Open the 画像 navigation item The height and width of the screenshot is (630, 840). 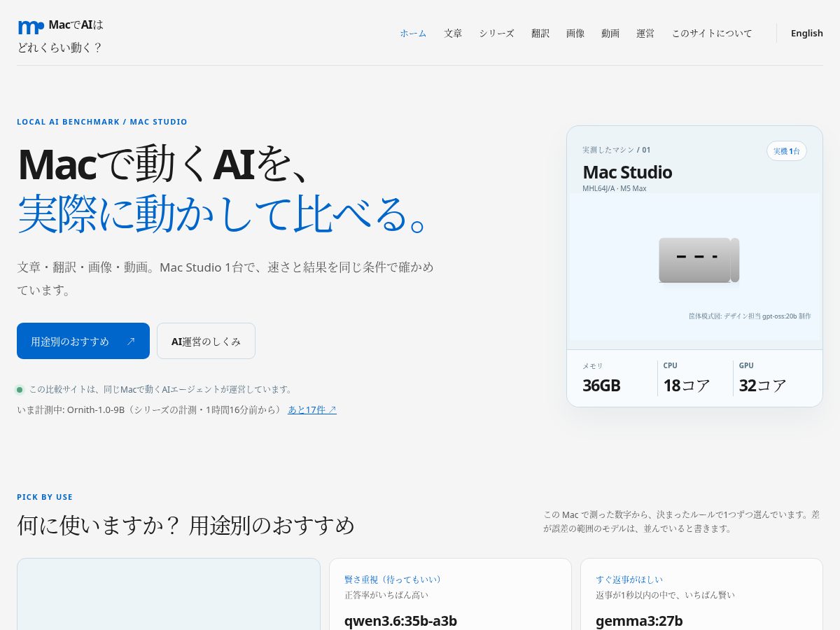coord(575,33)
